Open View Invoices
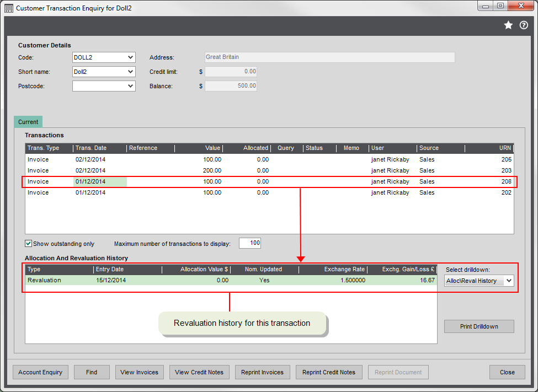The width and height of the screenshot is (538, 392). tap(139, 372)
